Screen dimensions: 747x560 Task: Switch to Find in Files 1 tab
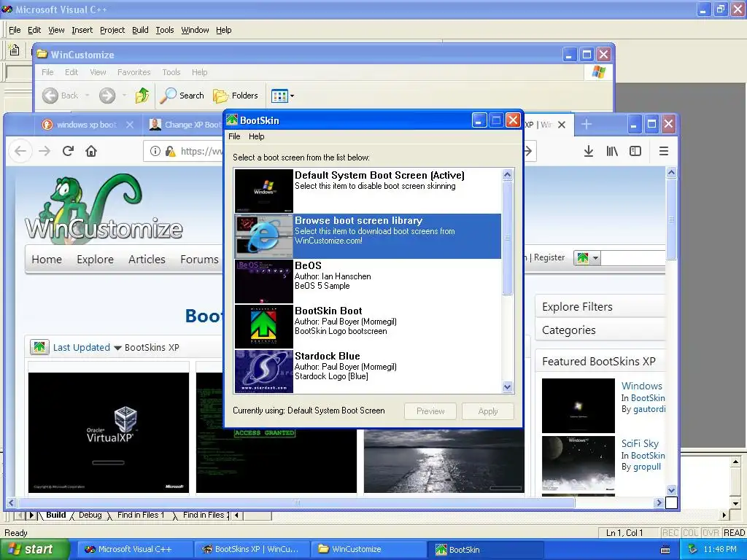pos(141,515)
